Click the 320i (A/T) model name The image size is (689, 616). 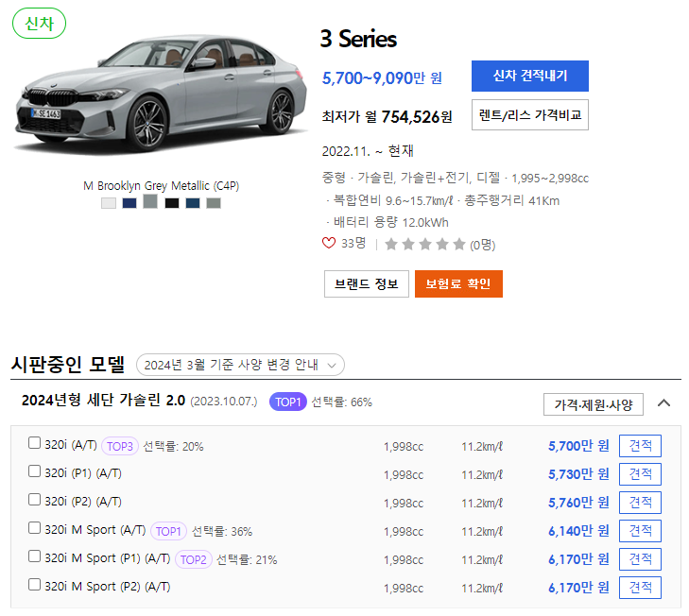[x=71, y=445]
